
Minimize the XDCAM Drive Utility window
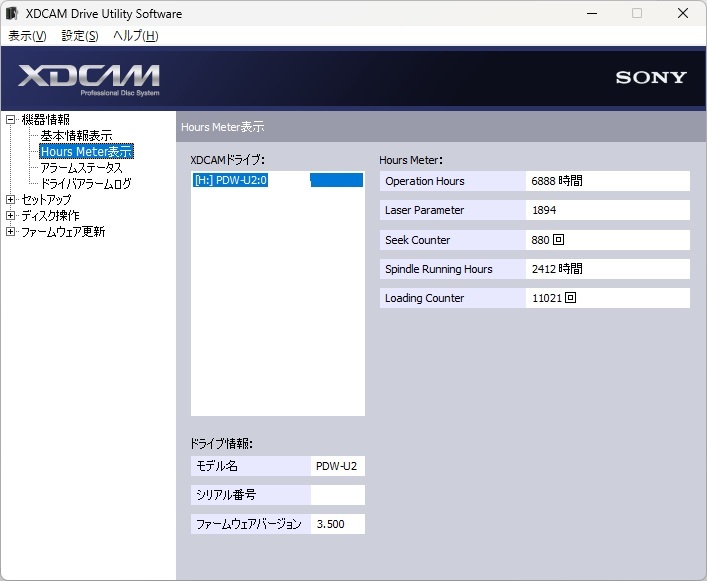pos(592,14)
